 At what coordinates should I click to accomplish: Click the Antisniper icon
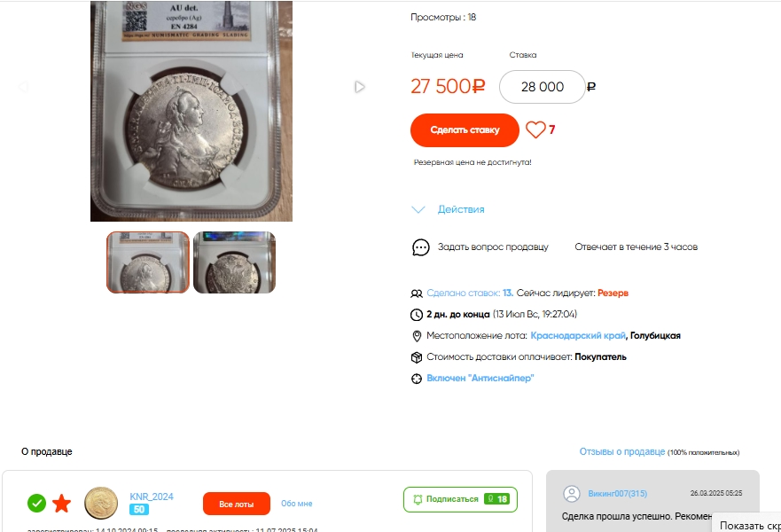pos(417,379)
